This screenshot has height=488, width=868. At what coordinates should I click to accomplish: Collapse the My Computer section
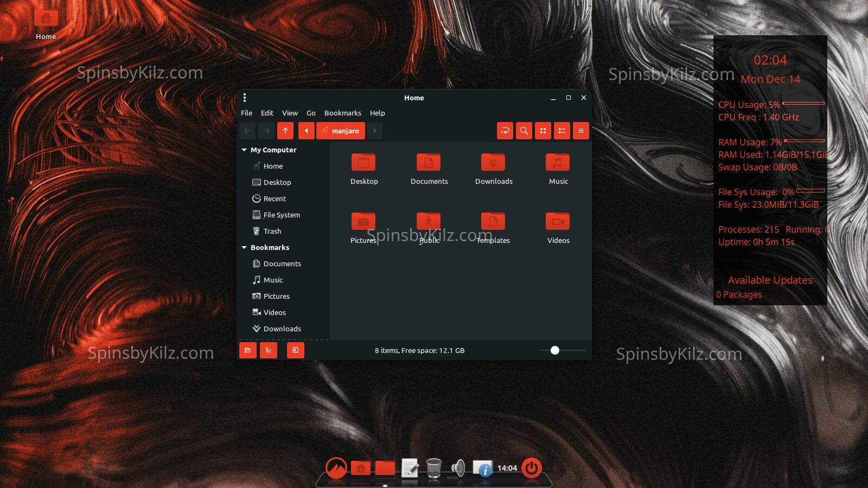click(x=244, y=150)
